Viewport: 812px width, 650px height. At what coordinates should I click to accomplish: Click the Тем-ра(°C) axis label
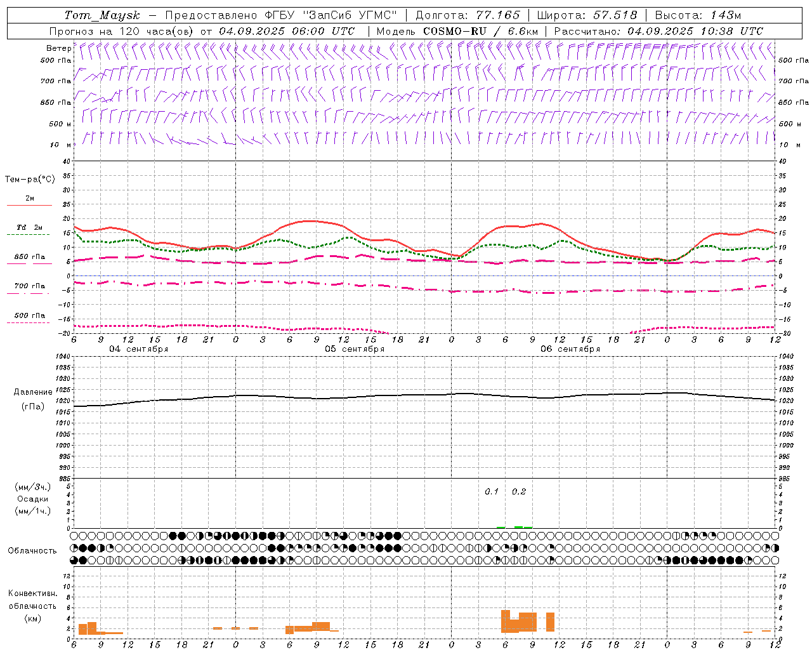point(30,180)
